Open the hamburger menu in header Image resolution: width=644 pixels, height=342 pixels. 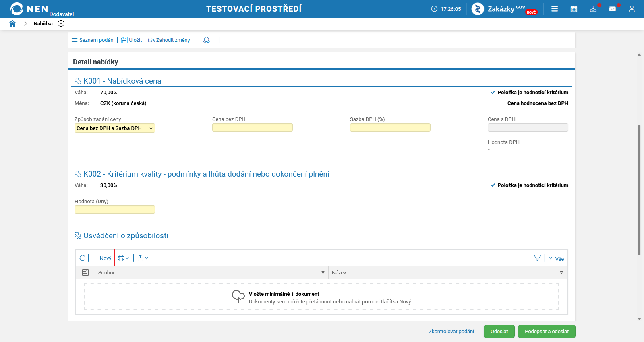[555, 9]
